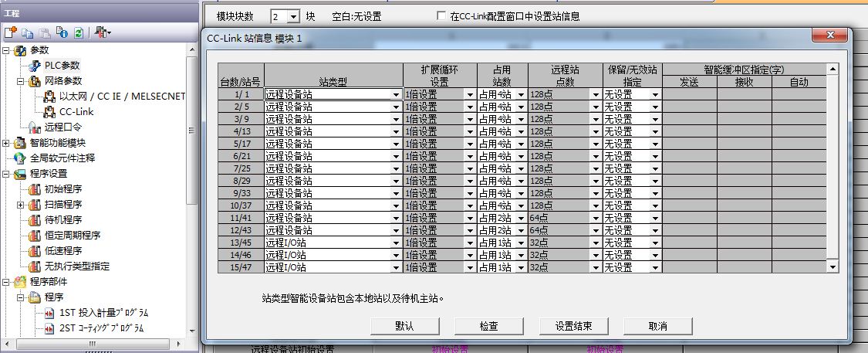The image size is (868, 353).
Task: Click the new item icon in project toolbar
Action: tap(11, 32)
